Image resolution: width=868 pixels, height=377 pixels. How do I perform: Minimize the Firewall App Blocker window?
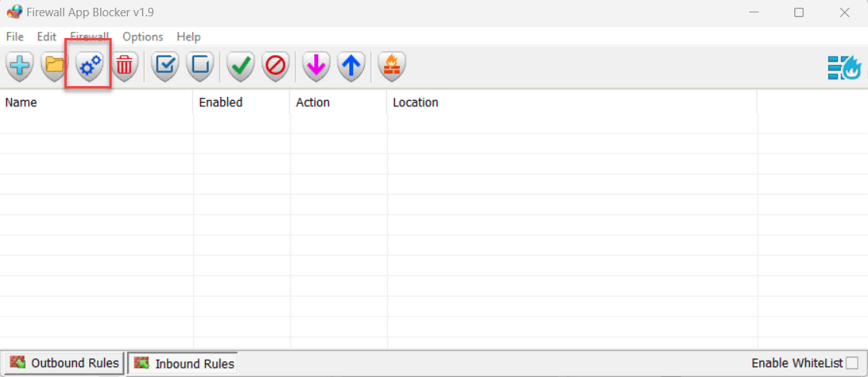pos(753,12)
